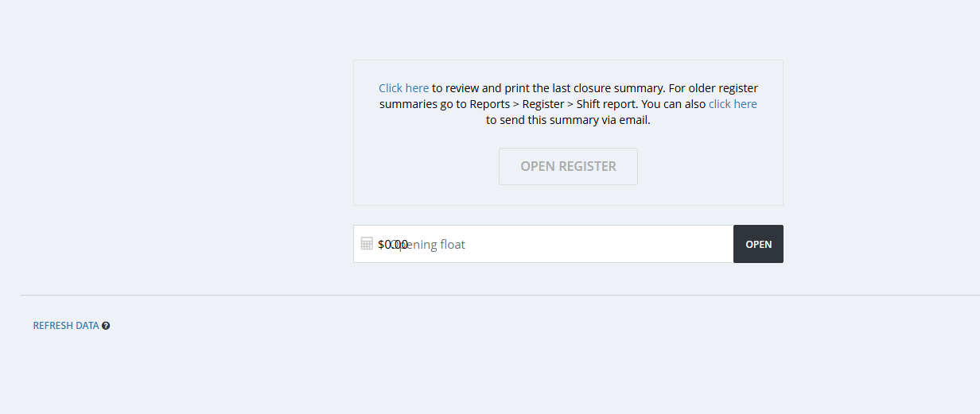Click the closure summary instruction paragraph
This screenshot has height=414, width=980.
[568, 104]
